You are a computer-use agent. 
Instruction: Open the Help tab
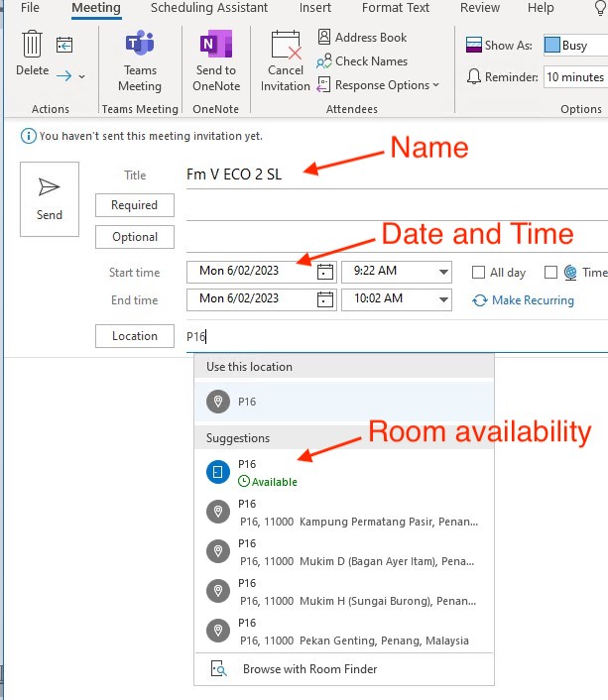[x=541, y=8]
